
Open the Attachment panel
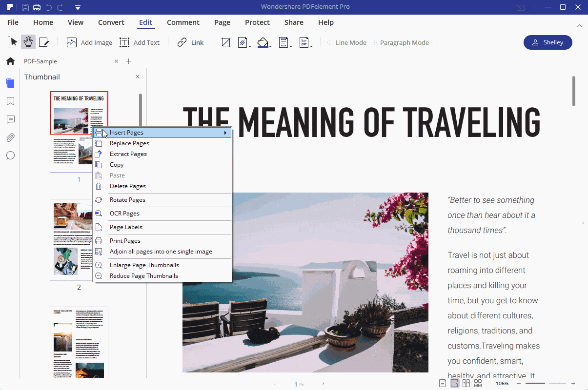click(x=10, y=137)
